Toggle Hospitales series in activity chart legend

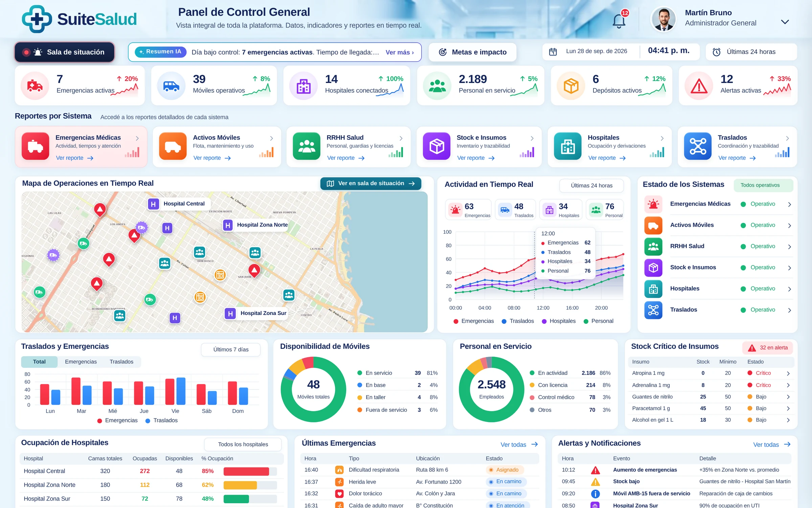click(x=559, y=321)
